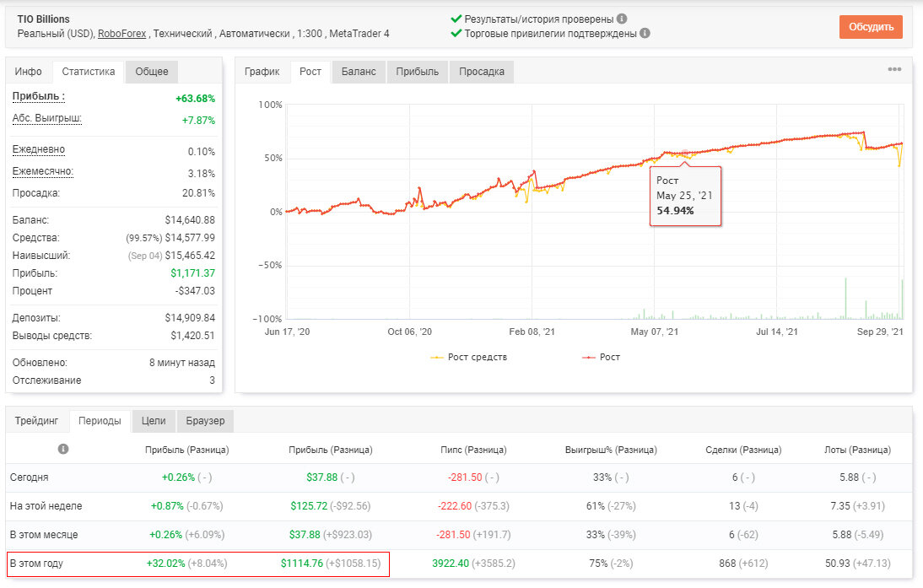Viewport: 923px width, 588px height.
Task: Click the Прибыль : statistic label
Action: (x=39, y=96)
